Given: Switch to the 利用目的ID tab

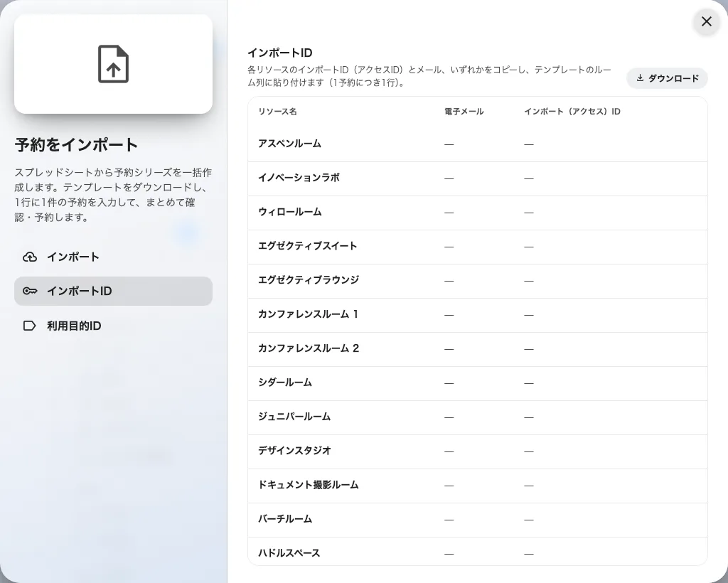Looking at the screenshot, I should 113,326.
